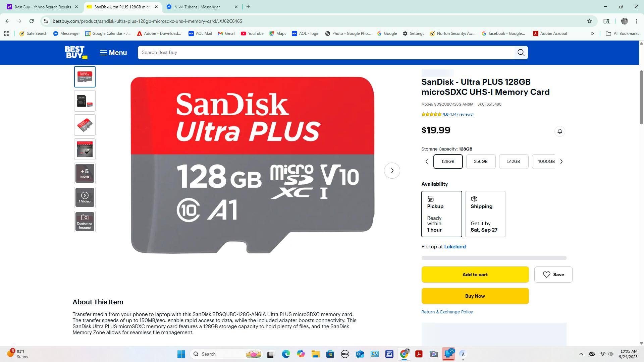The image size is (644, 362).
Task: Select the 256GB storage capacity
Action: pos(481,162)
